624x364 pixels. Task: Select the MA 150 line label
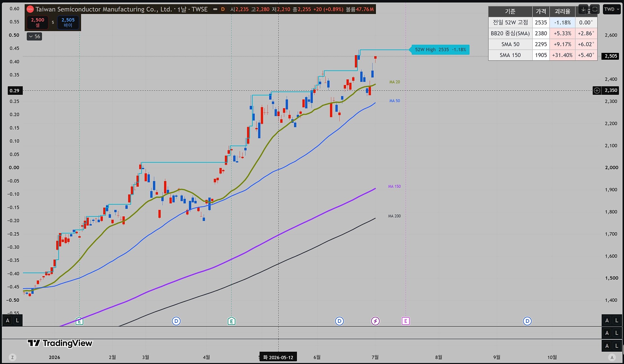click(394, 187)
